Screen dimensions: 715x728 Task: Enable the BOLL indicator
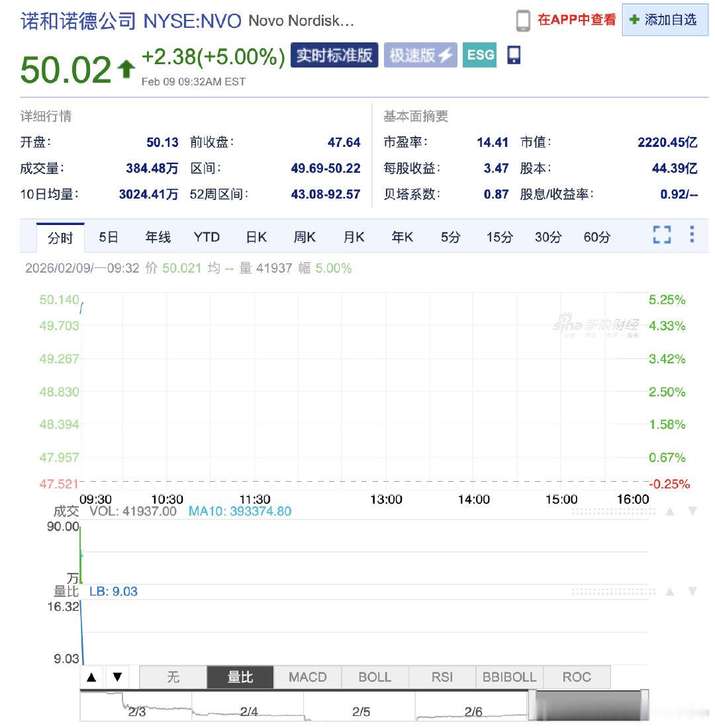375,677
